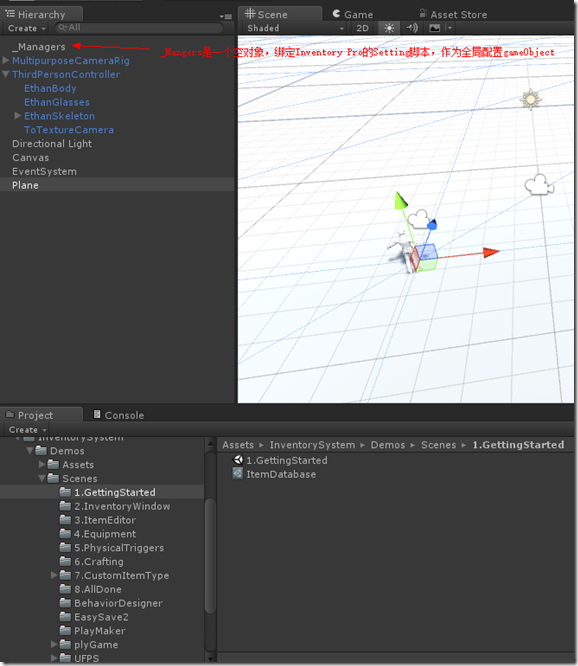Click InventorySystem in breadcrumb path

[x=312, y=445]
